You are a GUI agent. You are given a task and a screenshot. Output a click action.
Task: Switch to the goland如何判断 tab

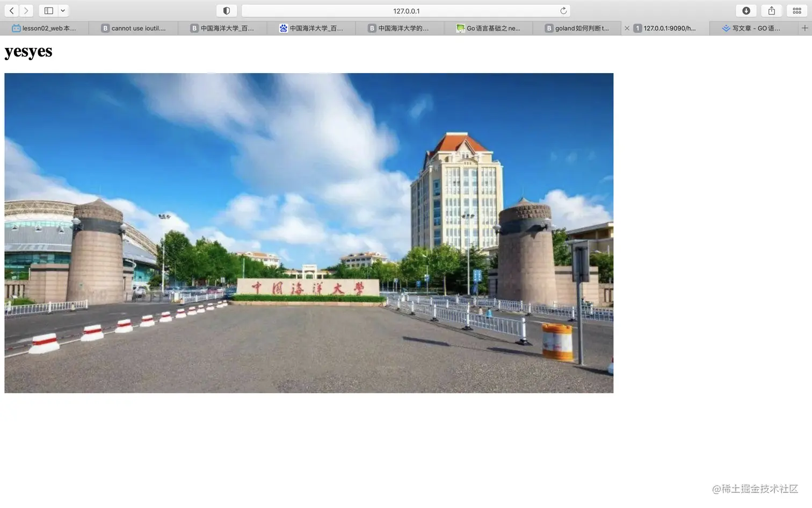[577, 28]
